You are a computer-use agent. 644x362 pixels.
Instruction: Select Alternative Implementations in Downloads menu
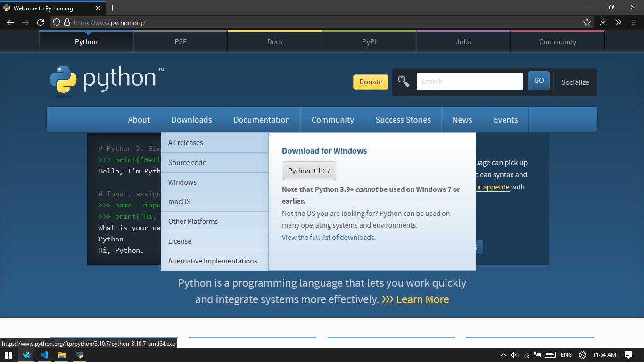coord(215,261)
